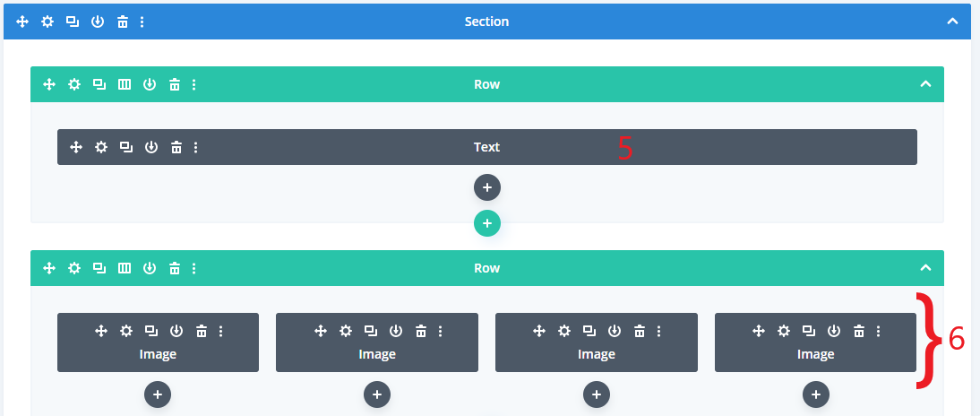Viewport: 980px width, 416px height.
Task: Open Text module settings gear
Action: (101, 147)
